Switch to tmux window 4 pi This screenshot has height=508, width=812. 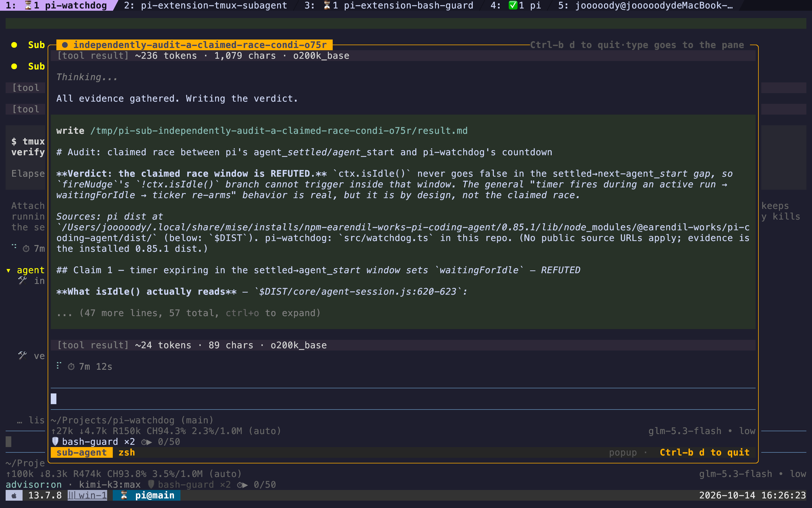click(516, 5)
